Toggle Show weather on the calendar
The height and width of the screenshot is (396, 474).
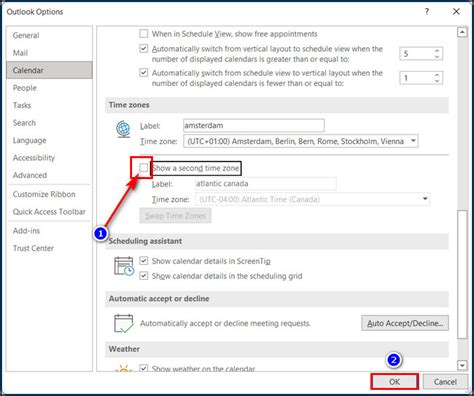144,368
